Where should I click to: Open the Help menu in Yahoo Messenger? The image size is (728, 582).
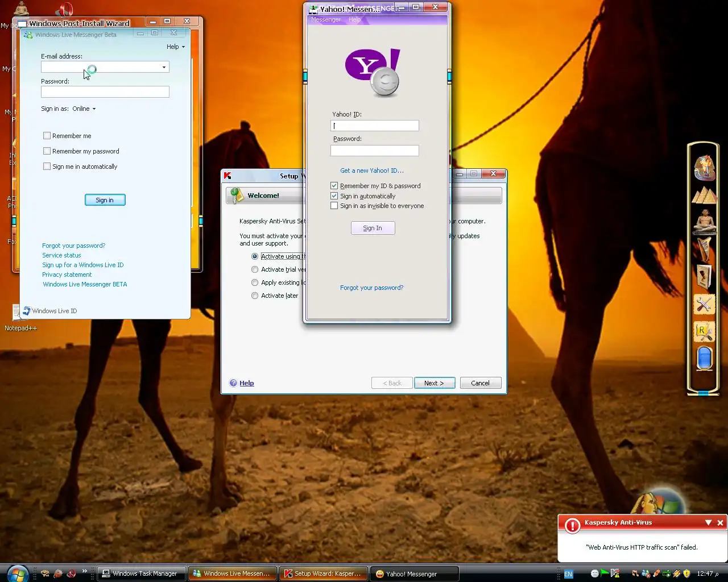(354, 19)
